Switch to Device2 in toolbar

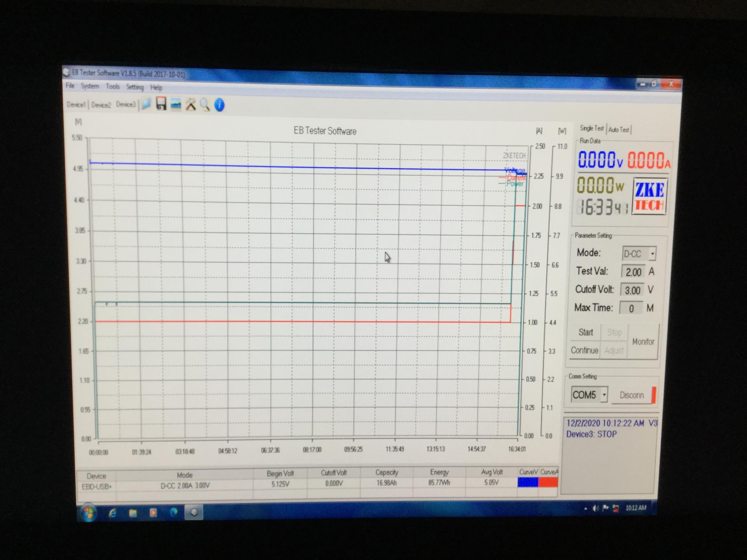tap(101, 105)
